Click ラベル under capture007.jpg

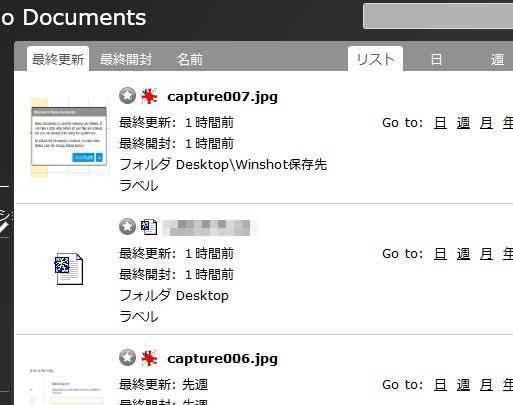pos(139,185)
